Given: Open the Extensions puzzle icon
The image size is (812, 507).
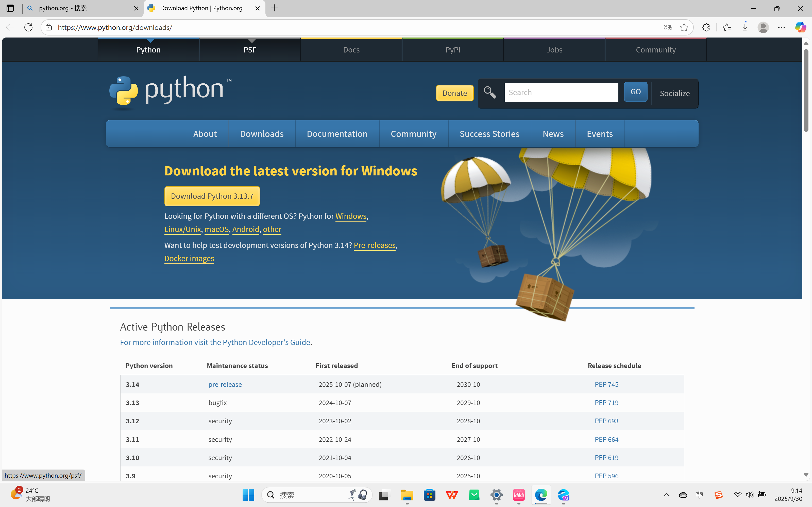Looking at the screenshot, I should (x=706, y=27).
